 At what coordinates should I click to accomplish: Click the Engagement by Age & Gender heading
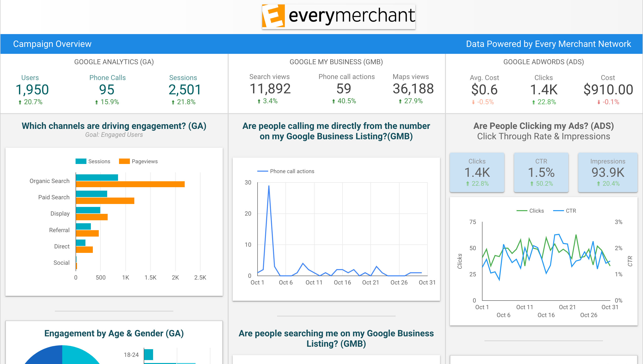[x=114, y=333]
